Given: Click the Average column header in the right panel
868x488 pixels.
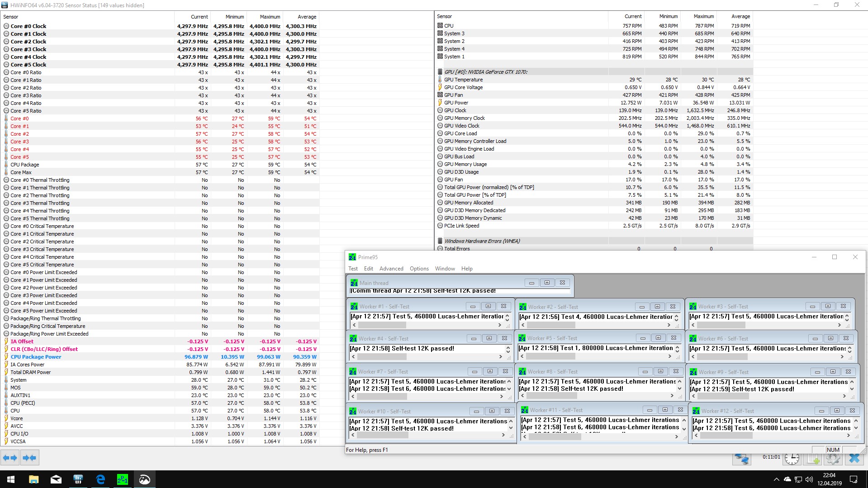Looking at the screenshot, I should point(735,16).
